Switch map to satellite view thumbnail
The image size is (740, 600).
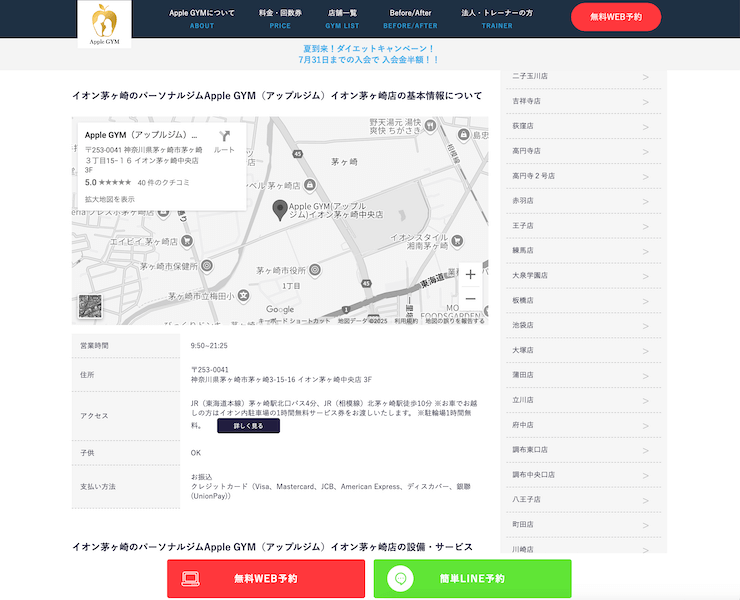tap(90, 306)
